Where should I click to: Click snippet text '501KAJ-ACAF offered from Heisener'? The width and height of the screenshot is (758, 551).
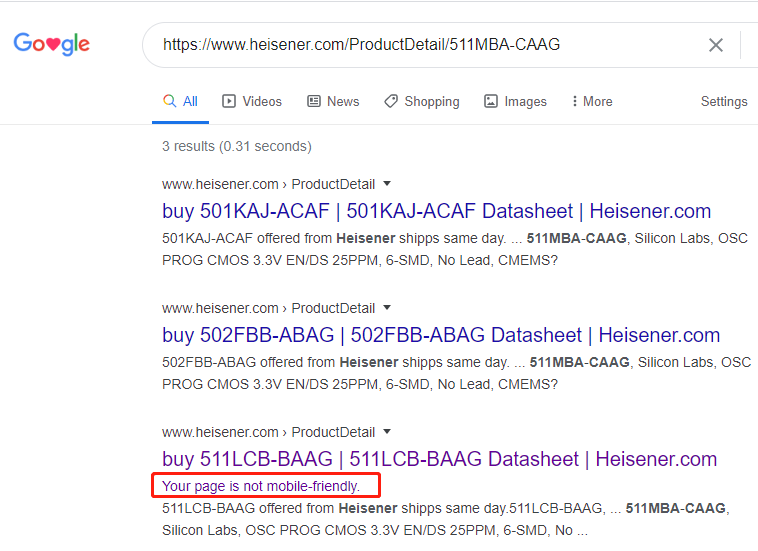279,238
